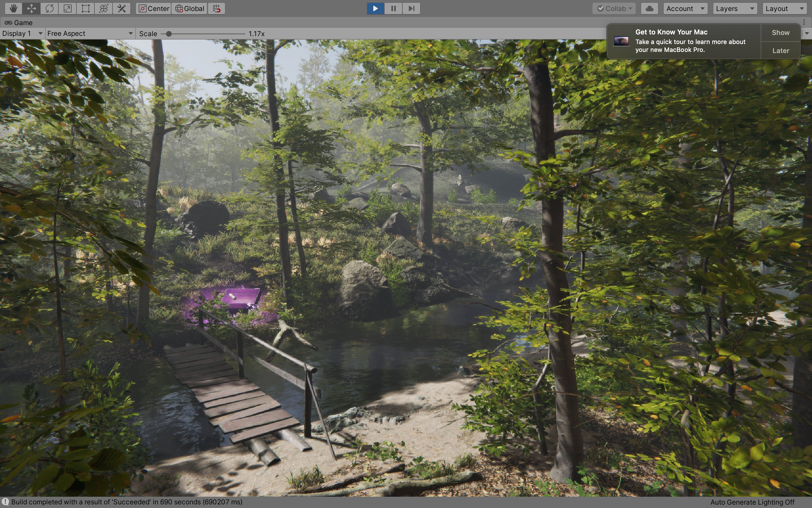Screen dimensions: 812x508
Task: Open the Account dropdown
Action: tap(685, 8)
